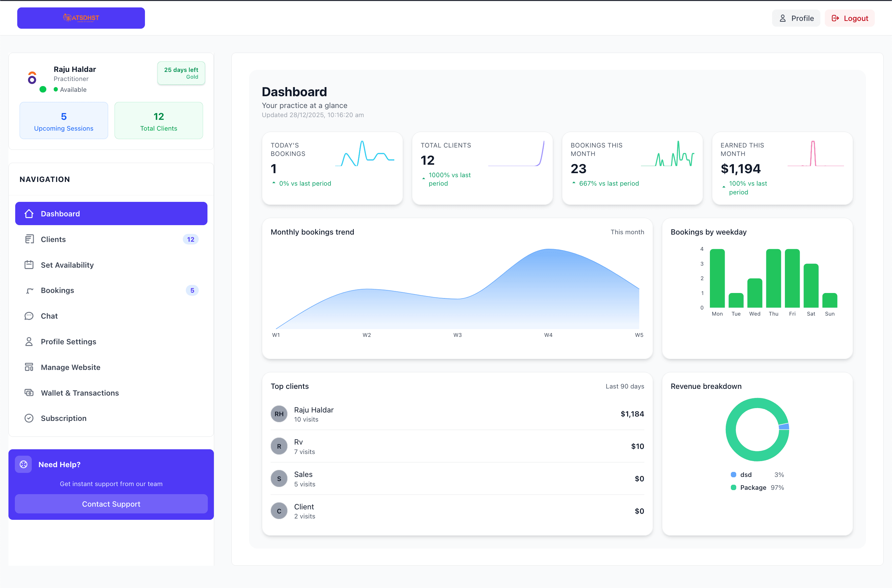Open the Clients section via its document icon
The image size is (892, 588).
click(30, 239)
